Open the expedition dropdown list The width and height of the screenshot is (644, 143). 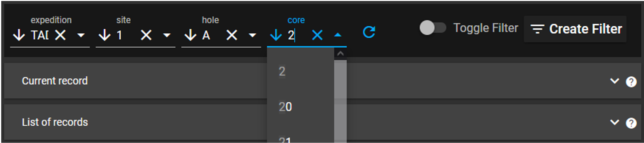(x=81, y=35)
